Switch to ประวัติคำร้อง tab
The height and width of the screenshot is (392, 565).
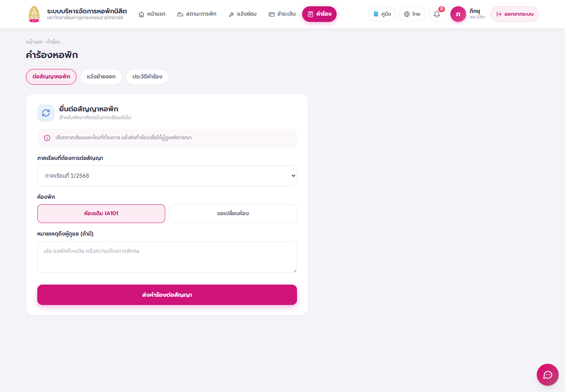[148, 77]
